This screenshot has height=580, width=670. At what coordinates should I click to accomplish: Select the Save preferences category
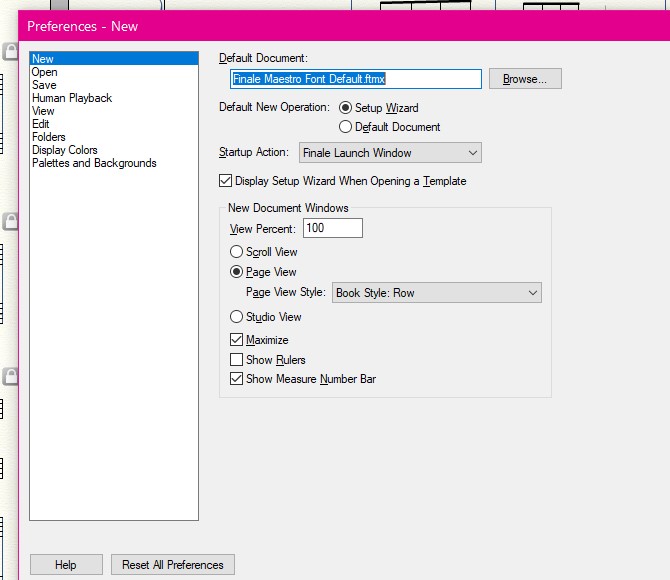click(44, 85)
